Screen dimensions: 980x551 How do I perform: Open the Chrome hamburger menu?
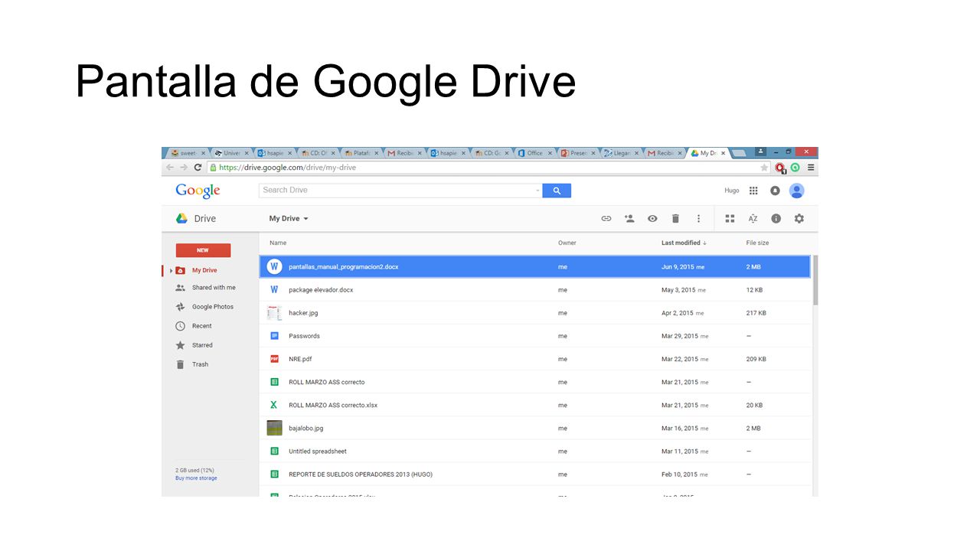click(811, 168)
